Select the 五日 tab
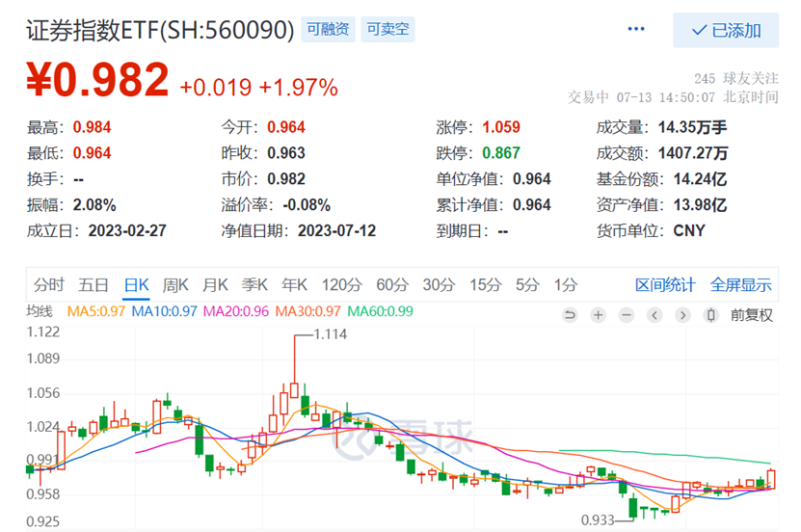The image size is (801, 532). click(93, 285)
